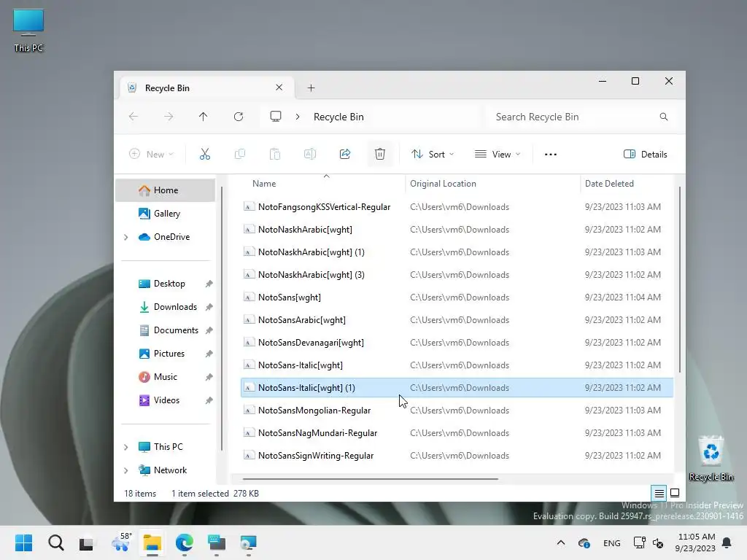Open Videos in quick access
Image resolution: width=747 pixels, height=560 pixels.
(x=166, y=400)
